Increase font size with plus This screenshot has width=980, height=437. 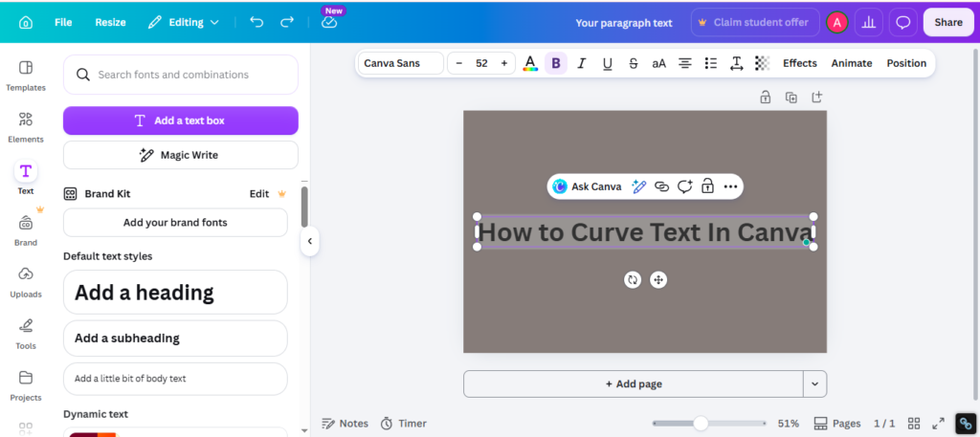[x=503, y=63]
